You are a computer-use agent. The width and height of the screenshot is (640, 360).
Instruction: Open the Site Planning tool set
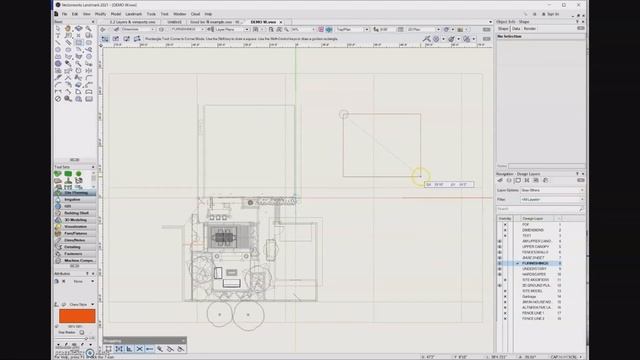tap(76, 193)
